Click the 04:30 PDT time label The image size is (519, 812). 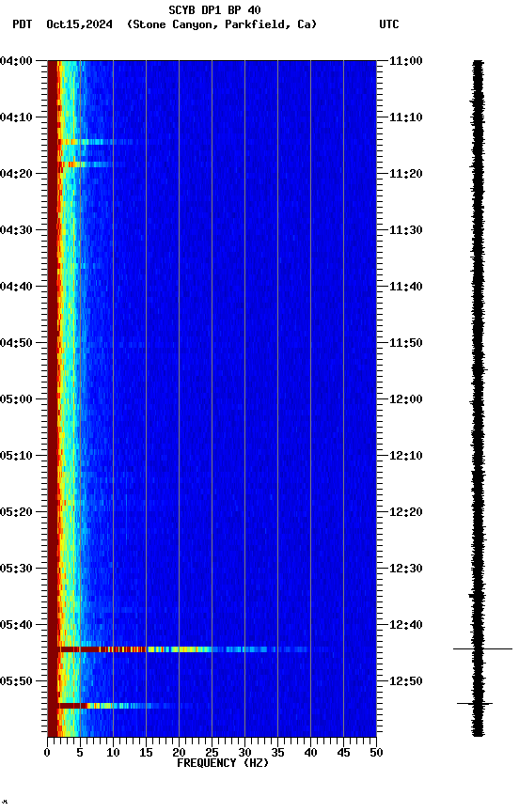16,230
